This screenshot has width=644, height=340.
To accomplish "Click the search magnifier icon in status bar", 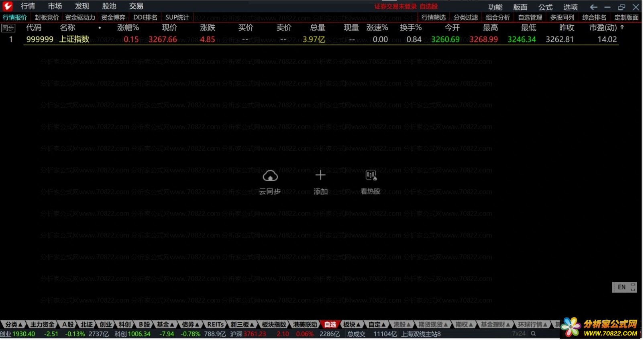I will (533, 334).
